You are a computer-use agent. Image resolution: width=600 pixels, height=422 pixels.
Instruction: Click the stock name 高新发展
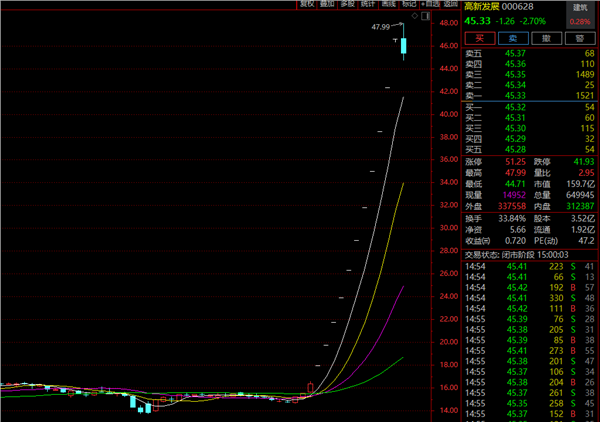pos(481,7)
